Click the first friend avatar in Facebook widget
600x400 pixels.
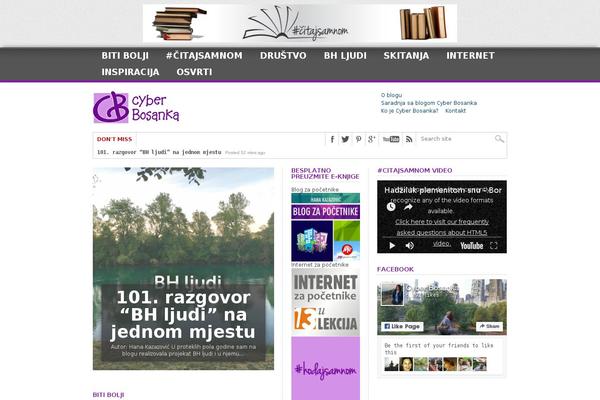click(x=391, y=364)
